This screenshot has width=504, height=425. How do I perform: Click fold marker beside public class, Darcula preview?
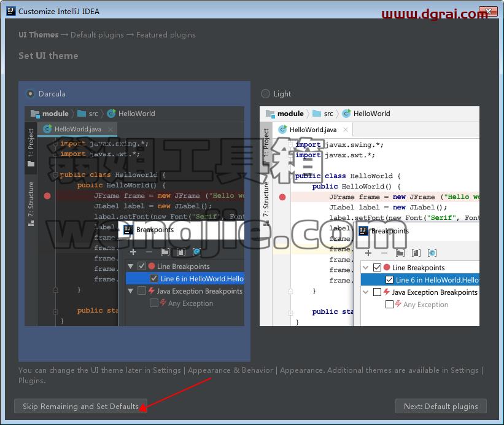55,175
